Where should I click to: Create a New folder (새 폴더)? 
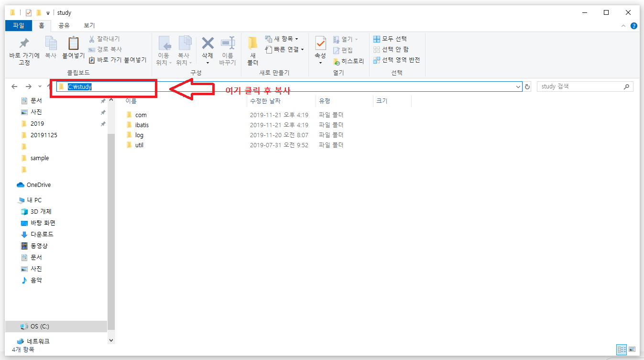[252, 51]
